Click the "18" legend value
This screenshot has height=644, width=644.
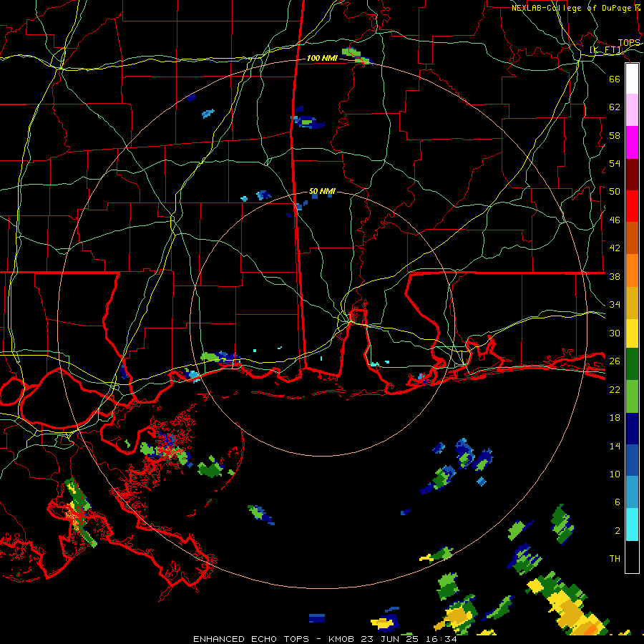click(x=615, y=418)
